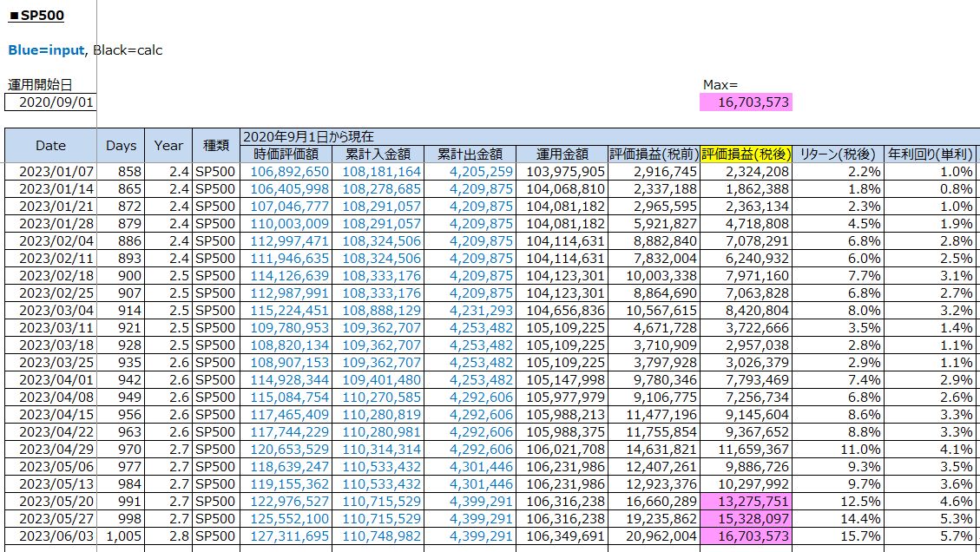Select the Date column header
The image size is (980, 552).
pos(50,146)
